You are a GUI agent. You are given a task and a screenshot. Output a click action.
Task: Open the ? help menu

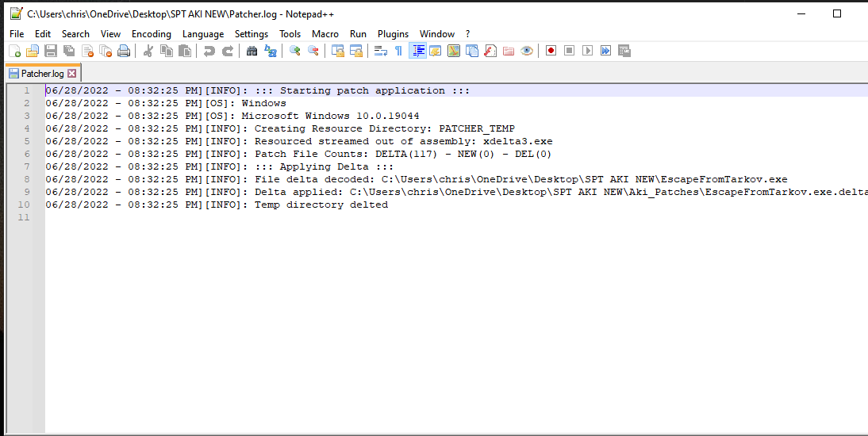point(468,34)
